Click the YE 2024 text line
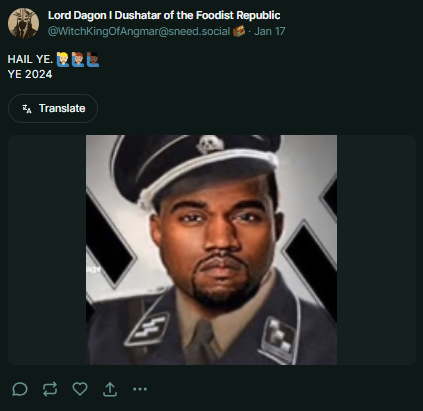This screenshot has height=411, width=423. click(30, 74)
